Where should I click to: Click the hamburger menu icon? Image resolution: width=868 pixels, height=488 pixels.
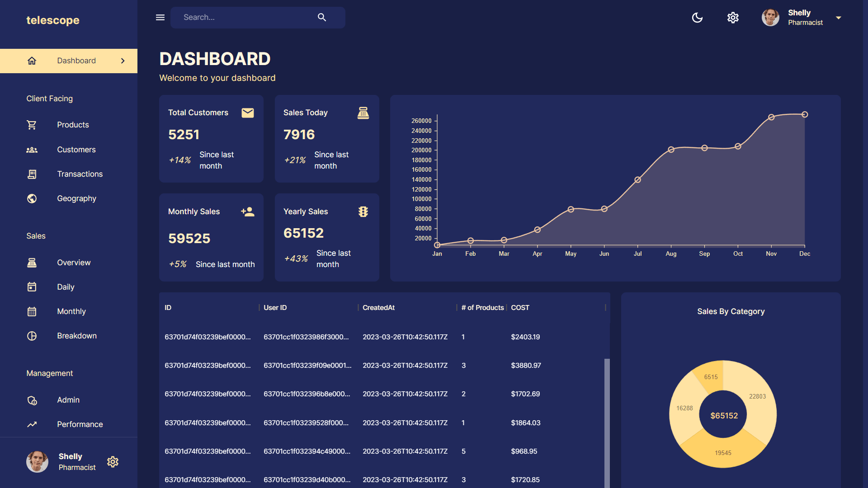click(x=160, y=18)
